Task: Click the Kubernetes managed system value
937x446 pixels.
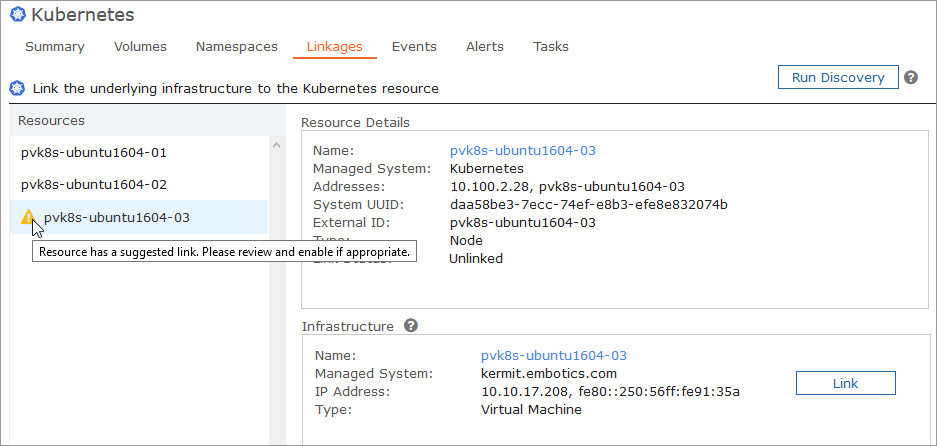Action: pos(487,169)
